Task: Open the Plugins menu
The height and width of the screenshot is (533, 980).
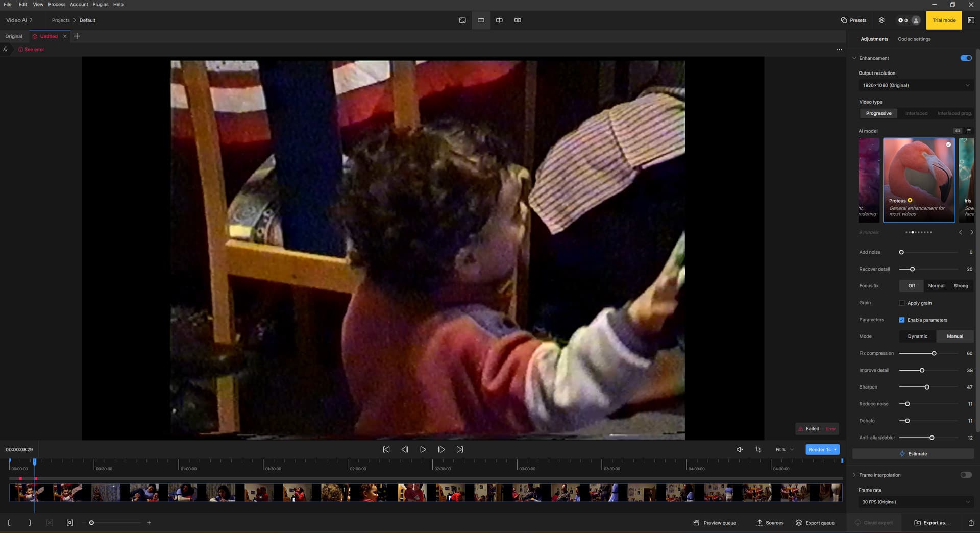Action: 101,4
